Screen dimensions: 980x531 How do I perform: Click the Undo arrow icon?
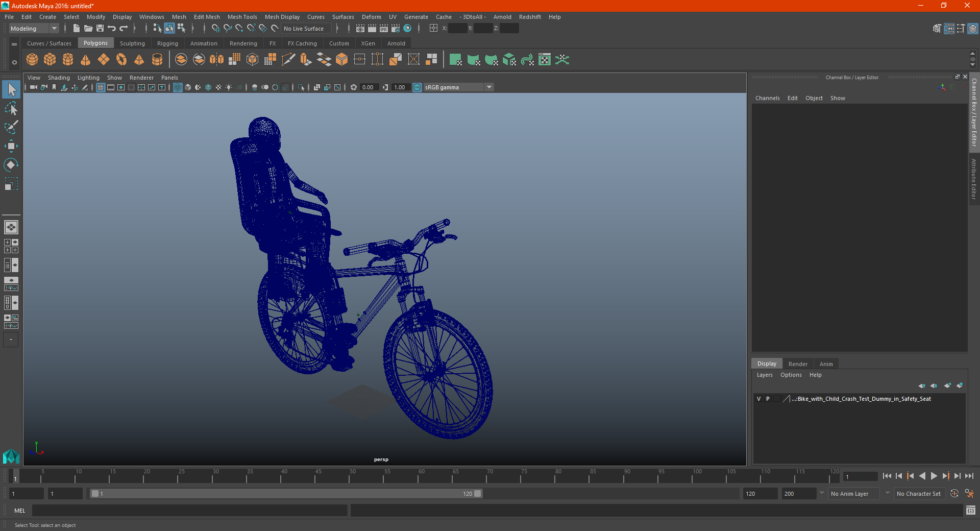point(112,29)
